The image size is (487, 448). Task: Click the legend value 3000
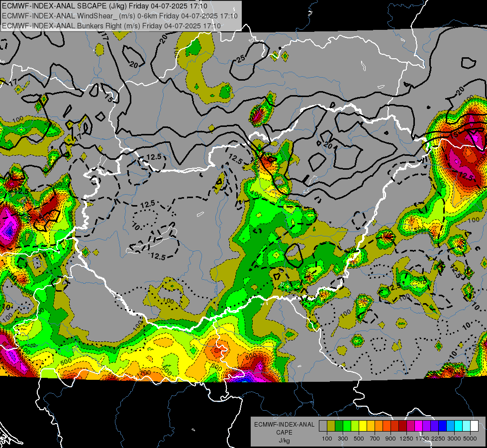454,439
